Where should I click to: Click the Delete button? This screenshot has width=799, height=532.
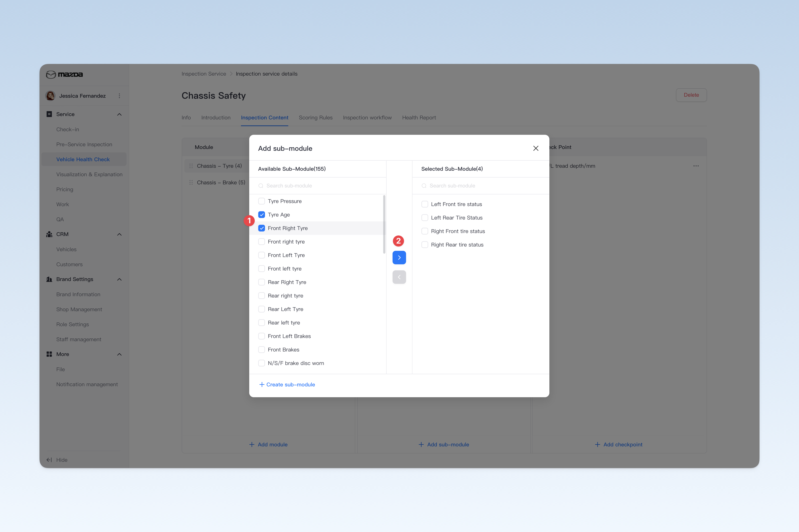[x=691, y=95]
